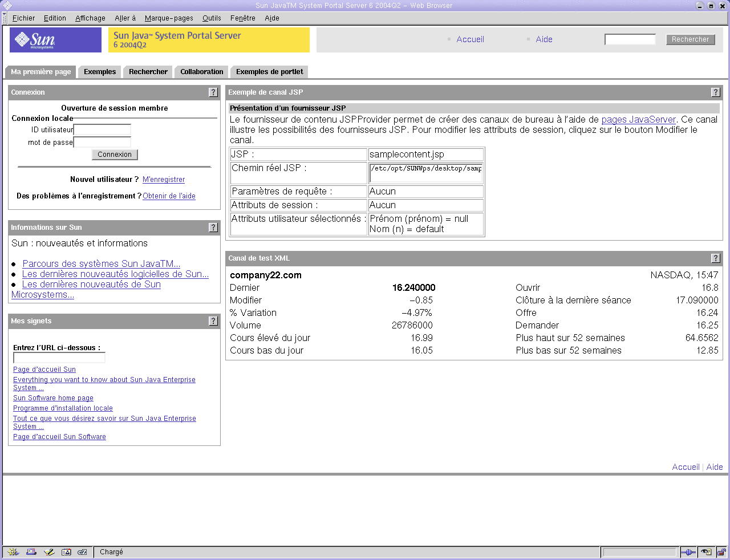Open the Edition menu
Screen dimensions: 730x560
click(x=55, y=18)
